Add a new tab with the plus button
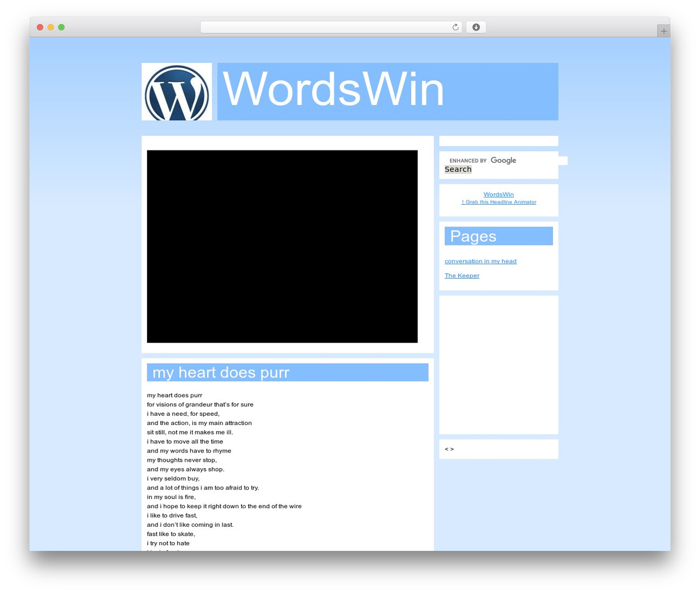 pos(663,31)
